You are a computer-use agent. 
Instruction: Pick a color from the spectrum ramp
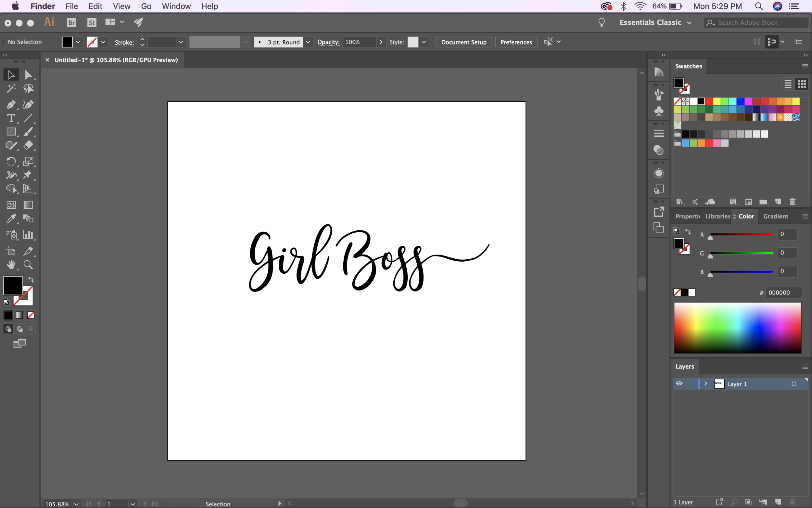click(738, 328)
